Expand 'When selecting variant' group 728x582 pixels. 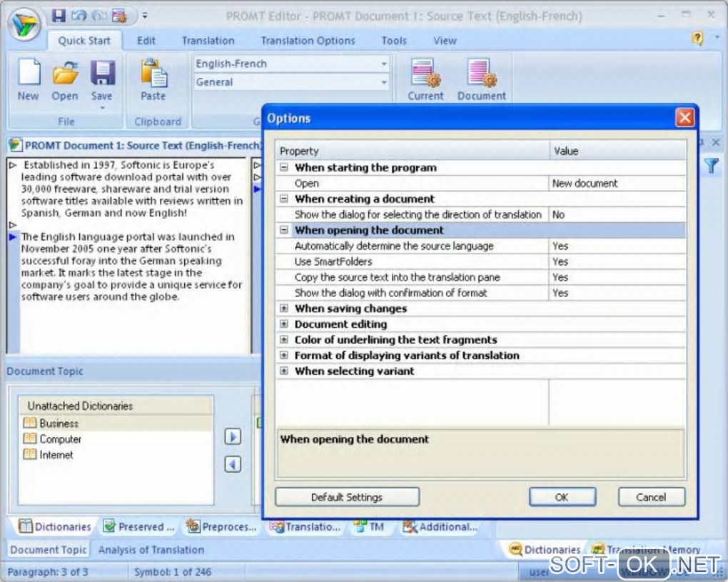tap(284, 371)
